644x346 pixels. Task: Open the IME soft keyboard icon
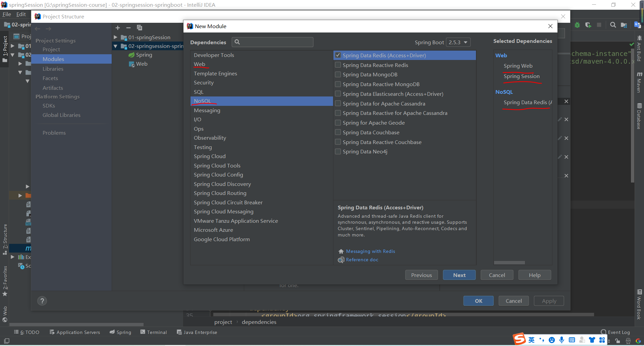point(572,340)
